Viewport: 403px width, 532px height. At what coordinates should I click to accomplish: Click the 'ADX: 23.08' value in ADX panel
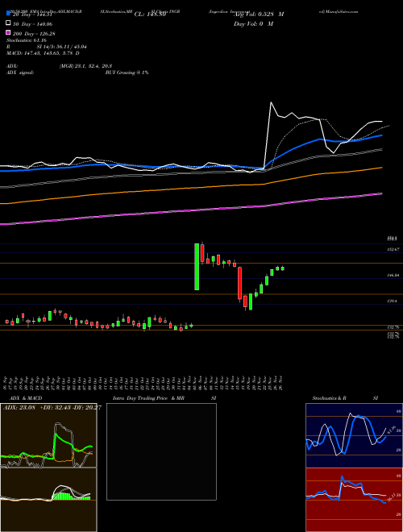coord(20,408)
